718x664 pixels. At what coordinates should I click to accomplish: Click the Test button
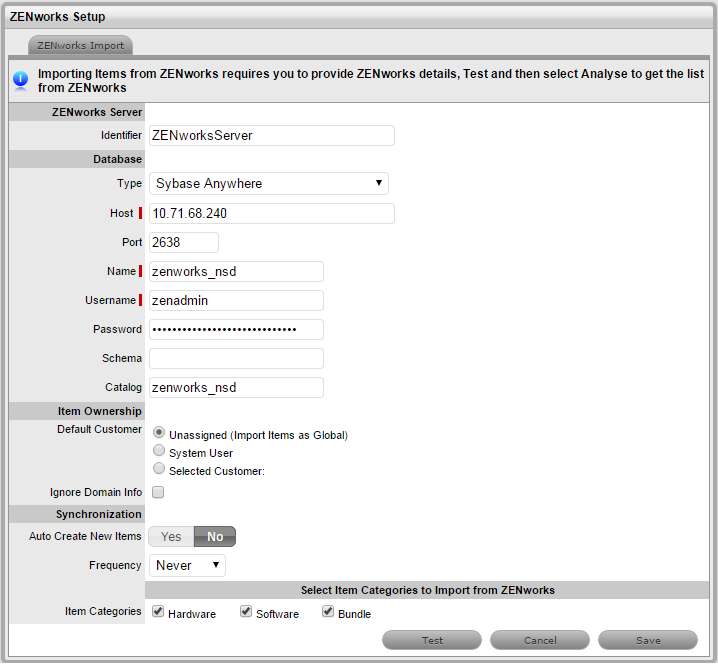point(432,640)
